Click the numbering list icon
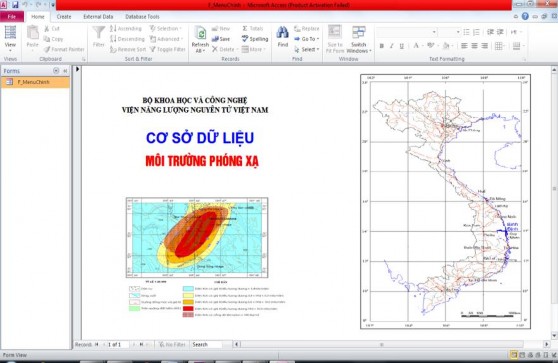The image size is (558, 363). pos(477,32)
